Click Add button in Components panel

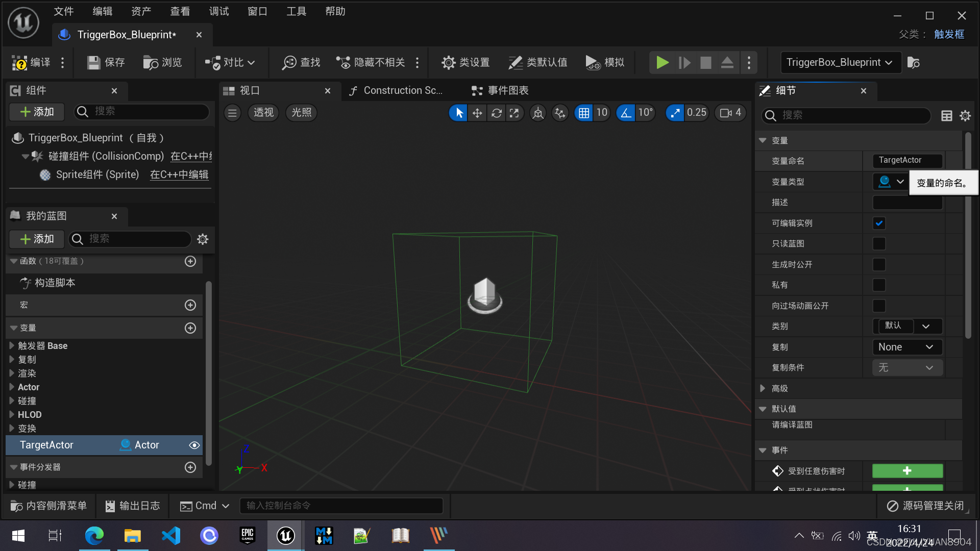[x=37, y=112]
